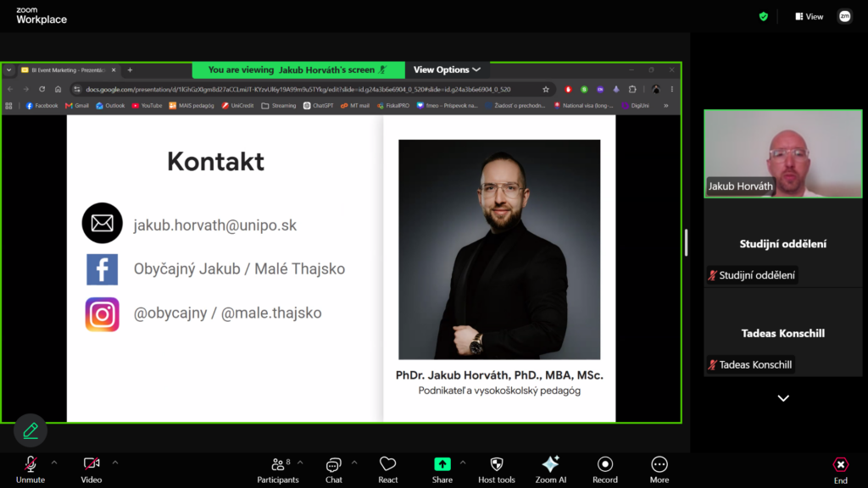Expand share options arrow next to Share
Screen dimensions: 868x488
463,463
